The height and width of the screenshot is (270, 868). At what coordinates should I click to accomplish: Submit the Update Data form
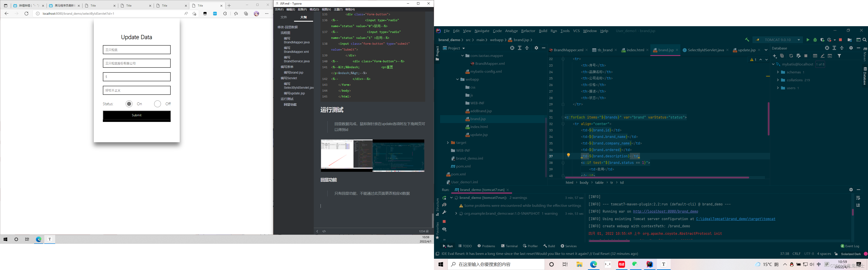[137, 116]
